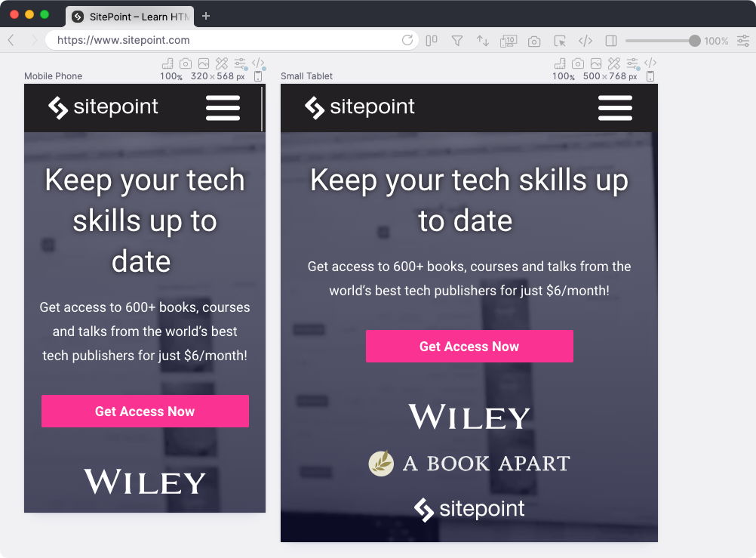756x558 pixels.
Task: Open the ruler measurement tool for Small Tablet
Action: pyautogui.click(x=560, y=64)
